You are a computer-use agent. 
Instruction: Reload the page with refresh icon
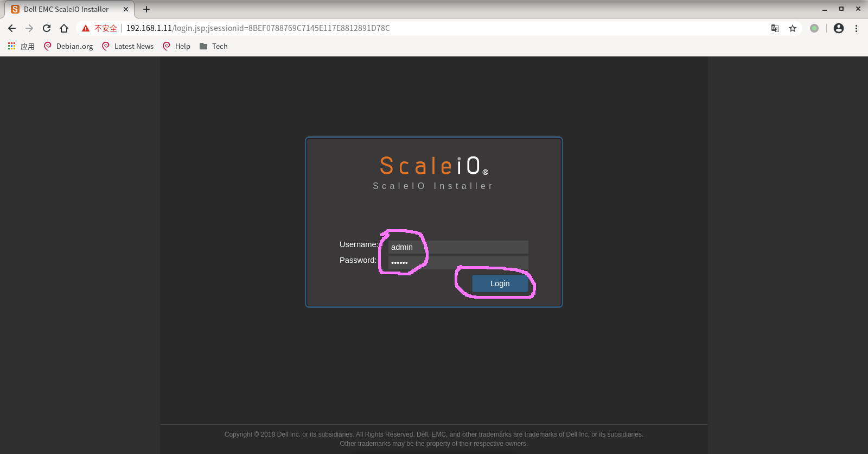pos(47,28)
